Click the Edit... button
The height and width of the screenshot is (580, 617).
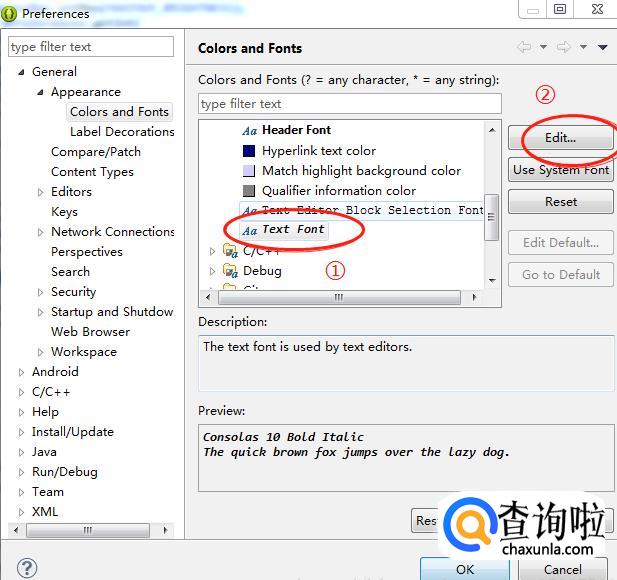point(560,138)
